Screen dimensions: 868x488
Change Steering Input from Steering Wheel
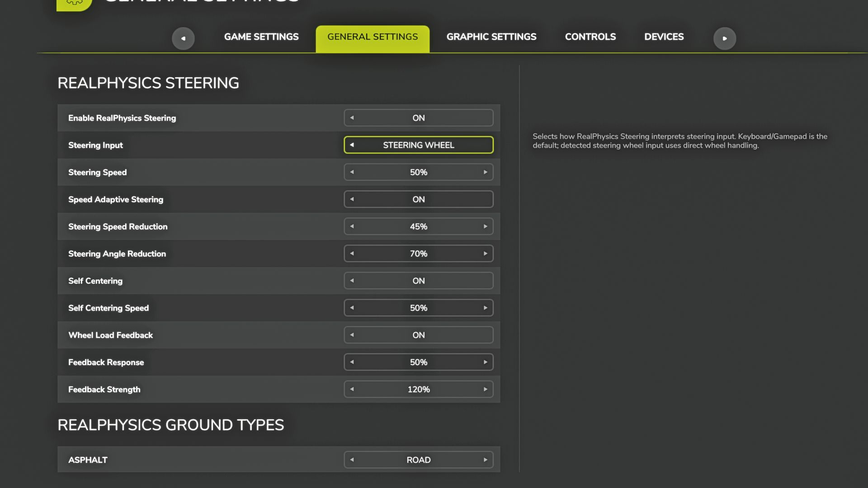click(x=419, y=145)
